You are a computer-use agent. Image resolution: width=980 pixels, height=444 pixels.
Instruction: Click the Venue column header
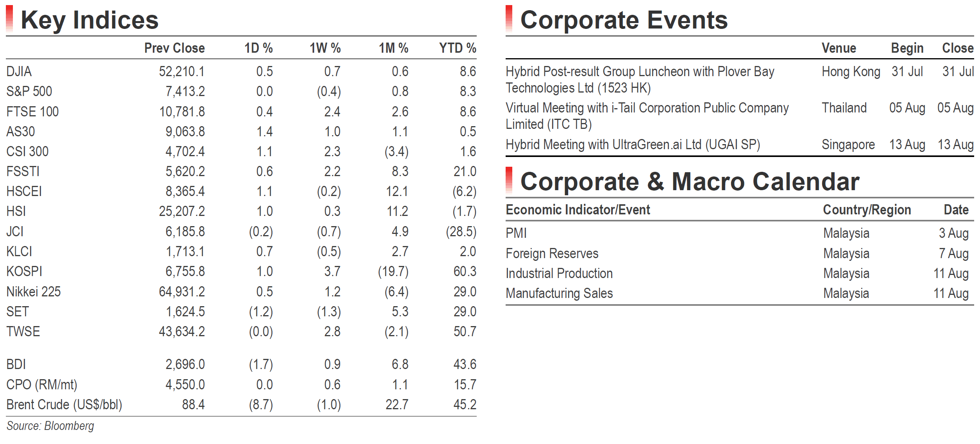tap(839, 48)
